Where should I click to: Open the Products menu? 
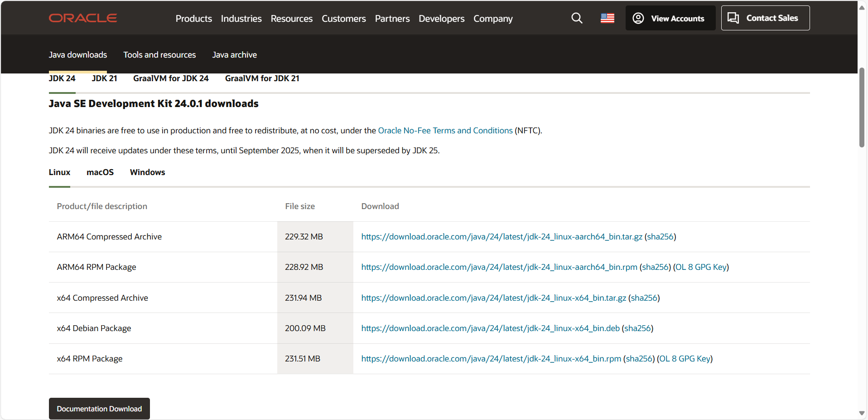(x=194, y=19)
